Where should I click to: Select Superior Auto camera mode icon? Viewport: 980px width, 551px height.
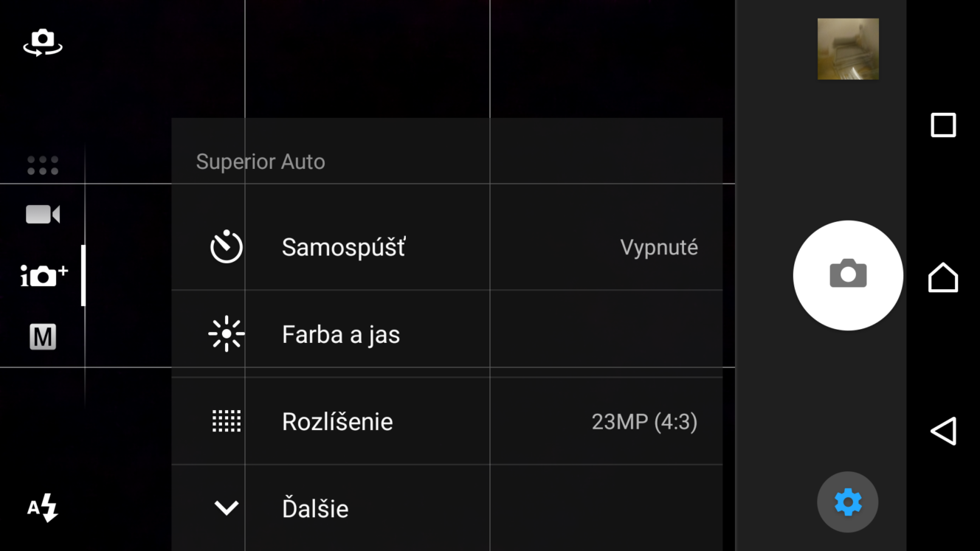point(44,276)
